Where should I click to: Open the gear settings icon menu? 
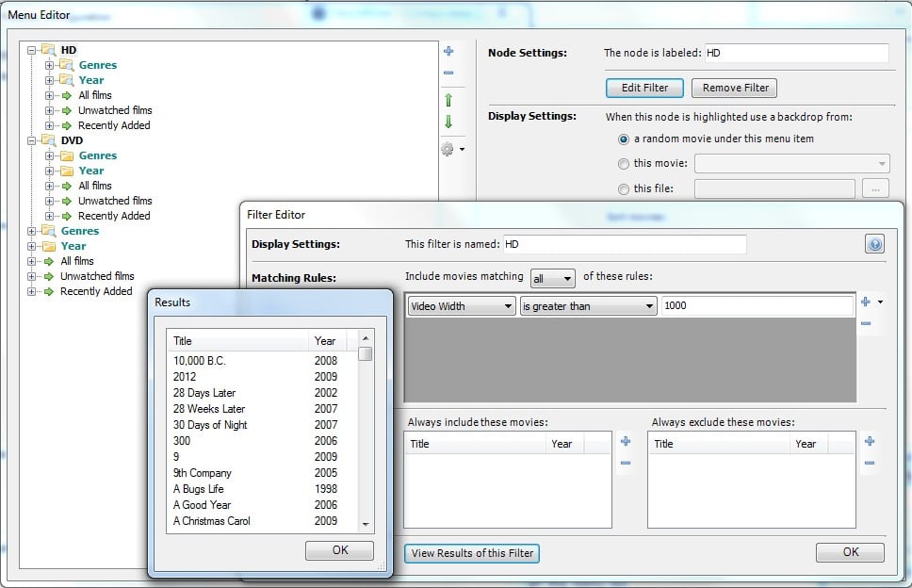tap(451, 149)
